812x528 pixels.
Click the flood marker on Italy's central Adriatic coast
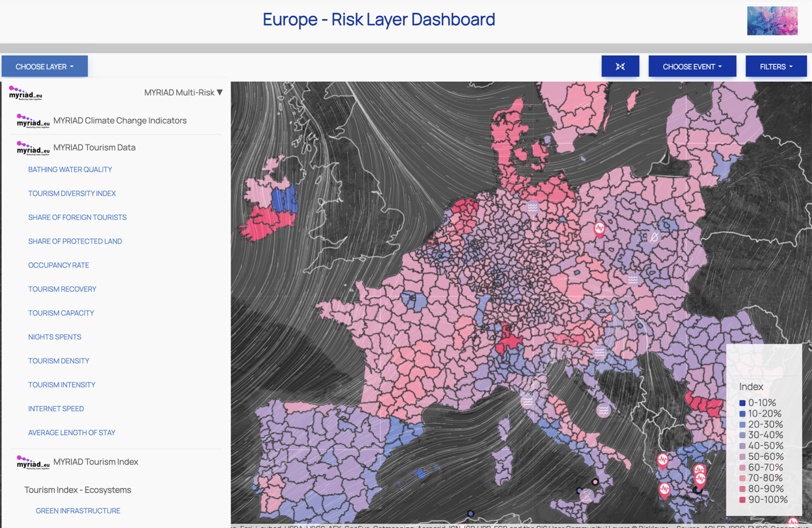point(603,410)
